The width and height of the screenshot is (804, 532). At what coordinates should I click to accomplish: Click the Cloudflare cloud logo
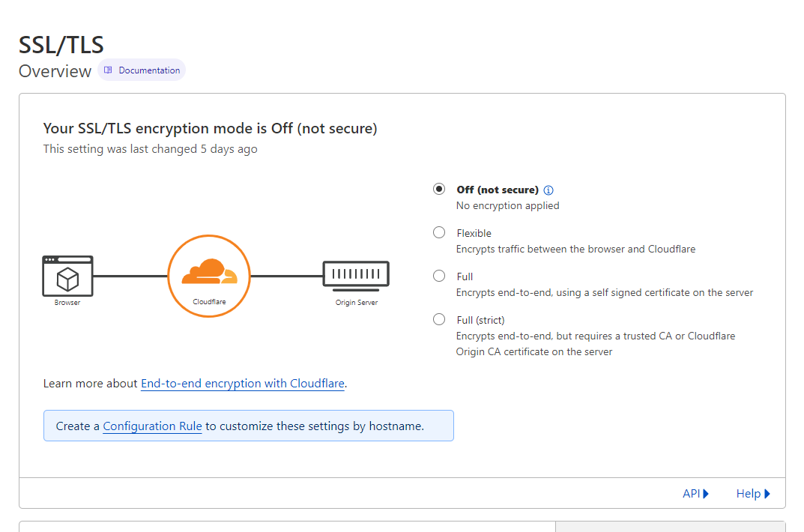[x=208, y=271]
